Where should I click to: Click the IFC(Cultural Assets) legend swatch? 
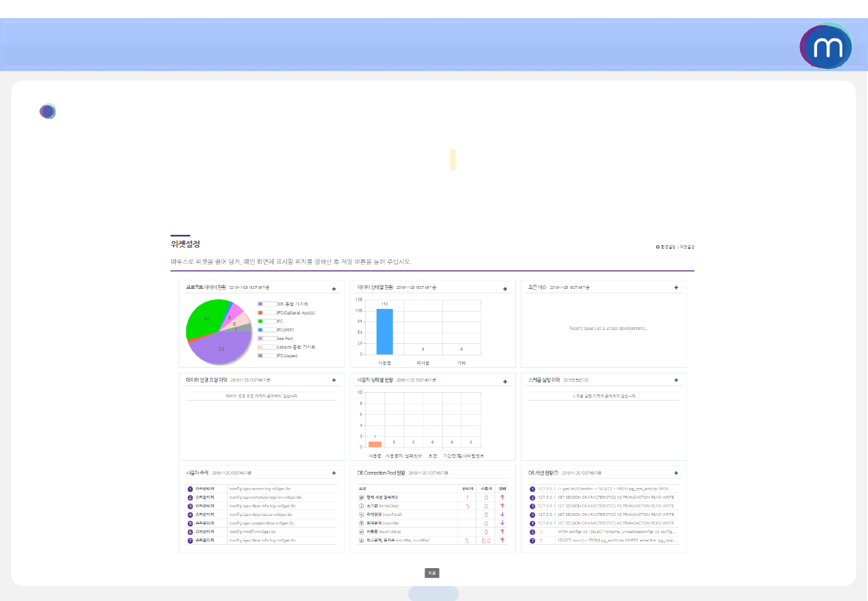point(260,313)
